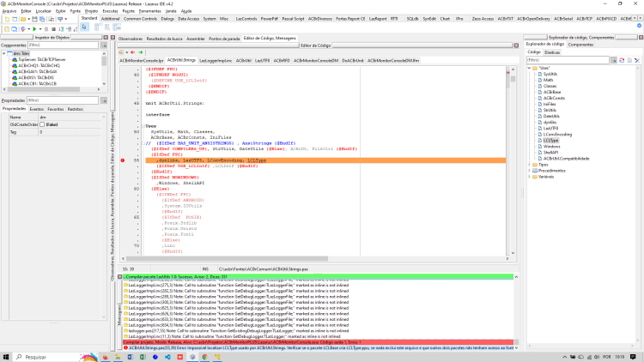Viewport: 644px width, 362px height.
Task: Open the Ferramentas menu
Action: (150, 11)
